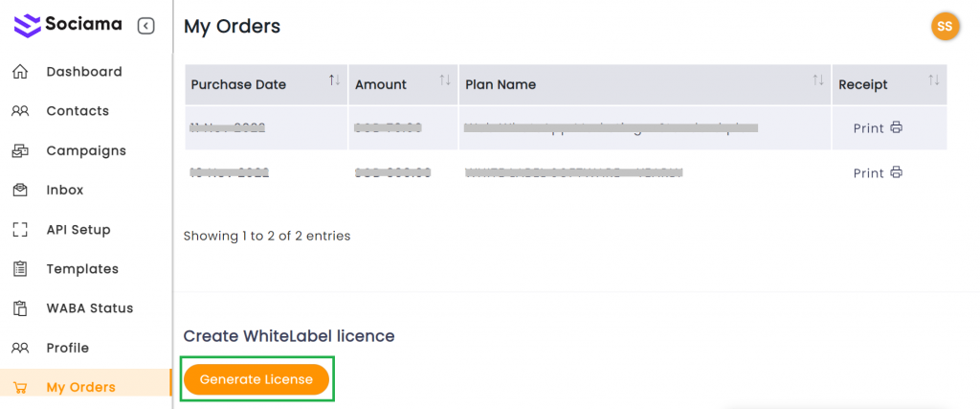Collapse the sidebar with arrow toggle
The image size is (980, 409).
[x=145, y=26]
